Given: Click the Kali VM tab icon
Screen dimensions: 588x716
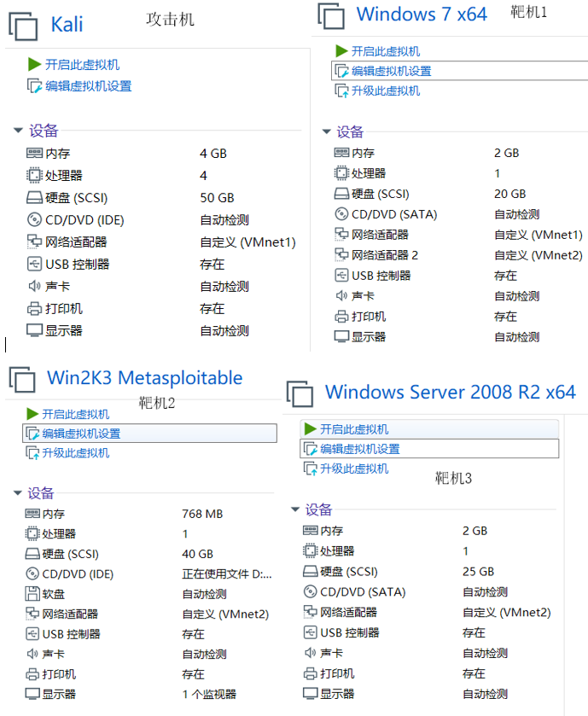Looking at the screenshot, I should point(23,26).
